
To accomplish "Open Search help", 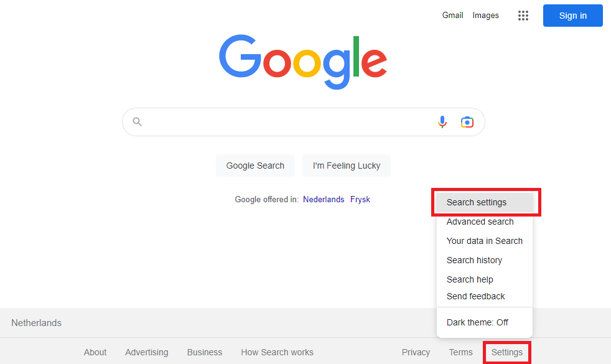I will (470, 279).
